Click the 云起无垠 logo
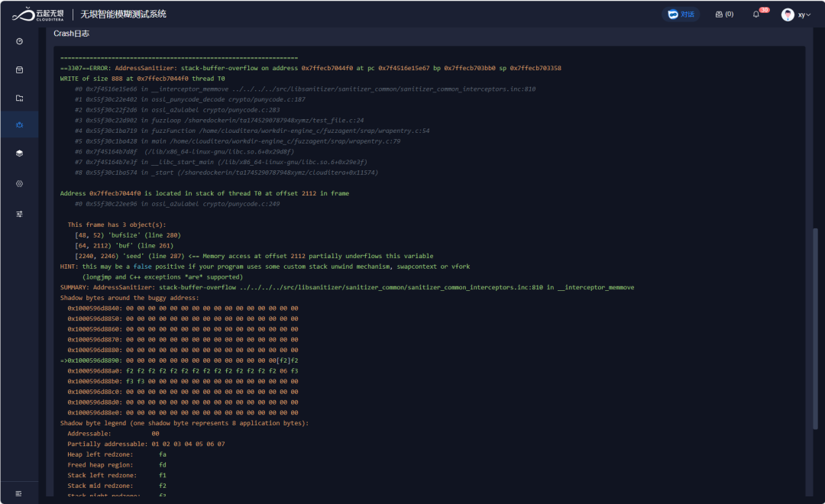This screenshot has height=504, width=825. click(x=38, y=15)
